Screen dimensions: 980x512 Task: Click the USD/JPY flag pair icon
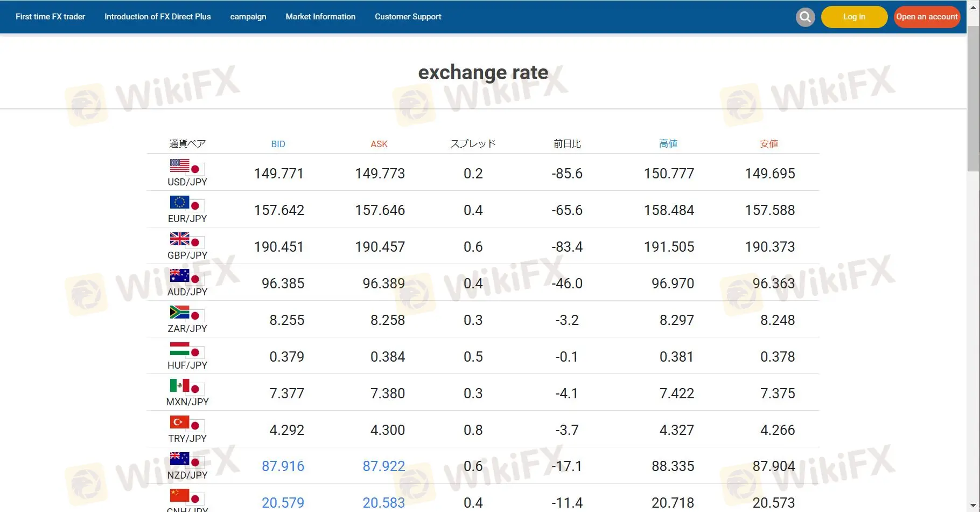point(187,167)
